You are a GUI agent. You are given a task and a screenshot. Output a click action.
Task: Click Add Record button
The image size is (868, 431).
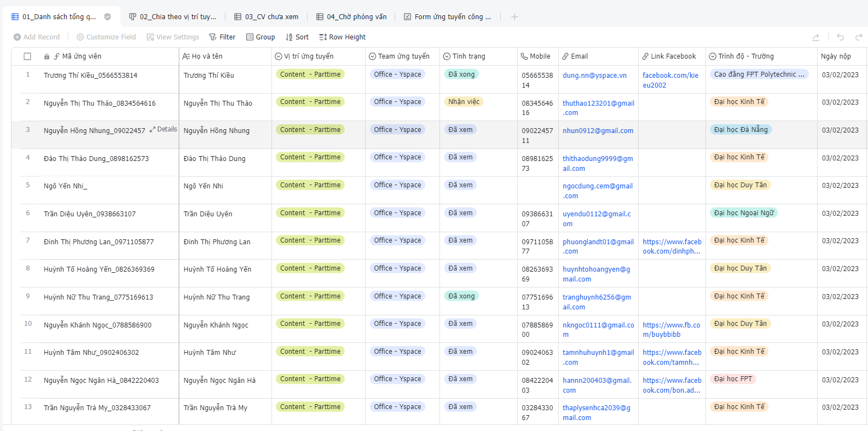point(37,37)
